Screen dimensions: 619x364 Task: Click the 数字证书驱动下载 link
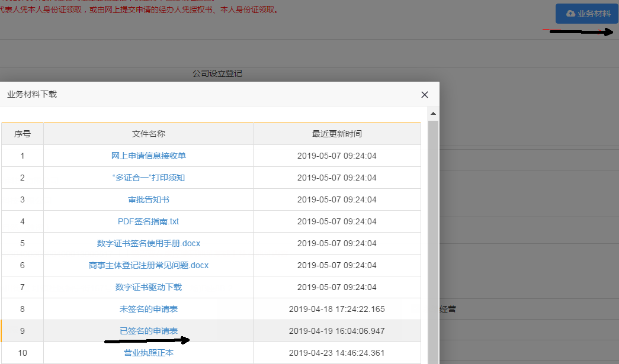pyautogui.click(x=149, y=287)
